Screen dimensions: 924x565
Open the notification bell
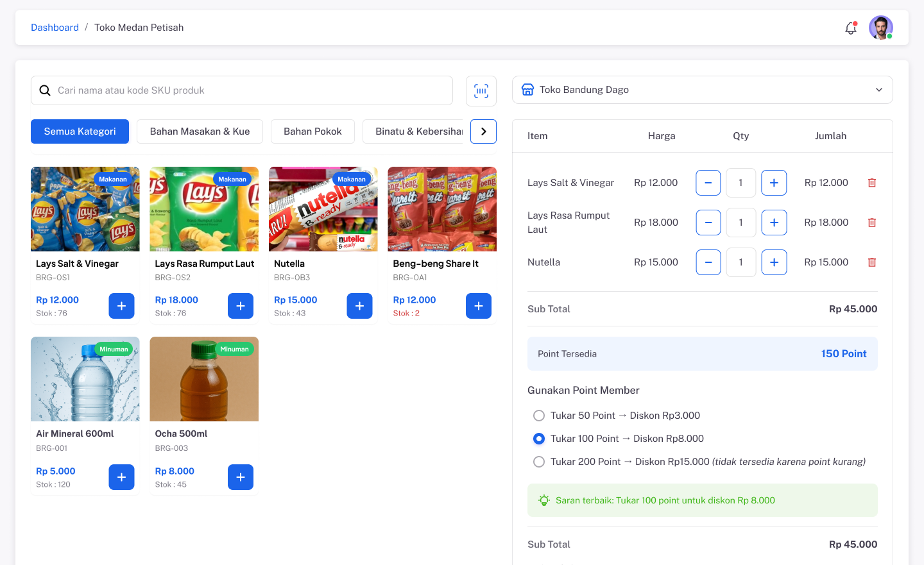point(851,28)
